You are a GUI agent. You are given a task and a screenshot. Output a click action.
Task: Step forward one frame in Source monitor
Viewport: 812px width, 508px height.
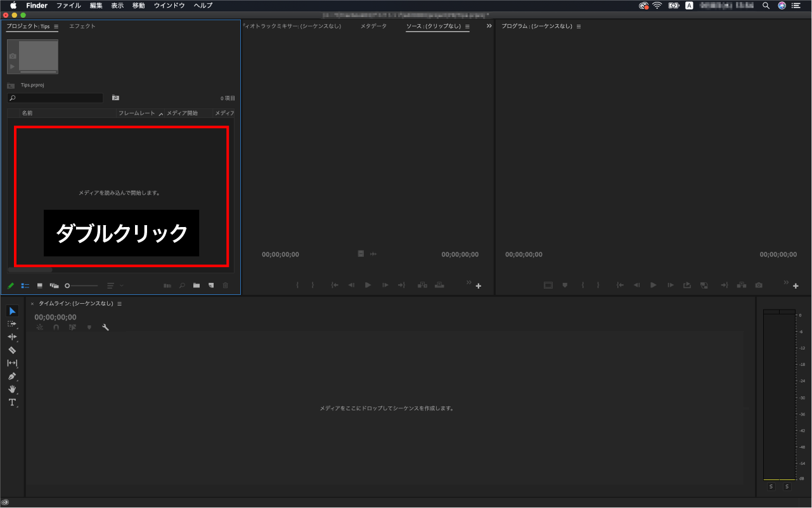point(385,285)
